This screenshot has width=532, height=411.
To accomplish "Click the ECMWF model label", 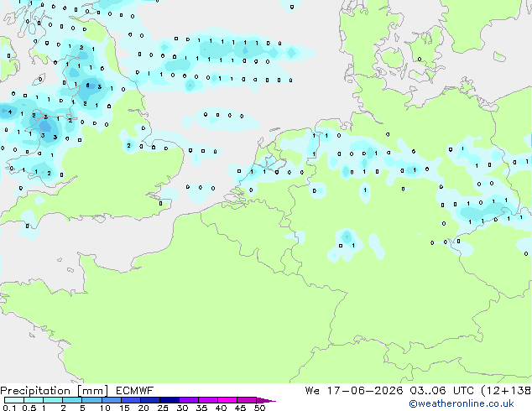I will click(135, 391).
